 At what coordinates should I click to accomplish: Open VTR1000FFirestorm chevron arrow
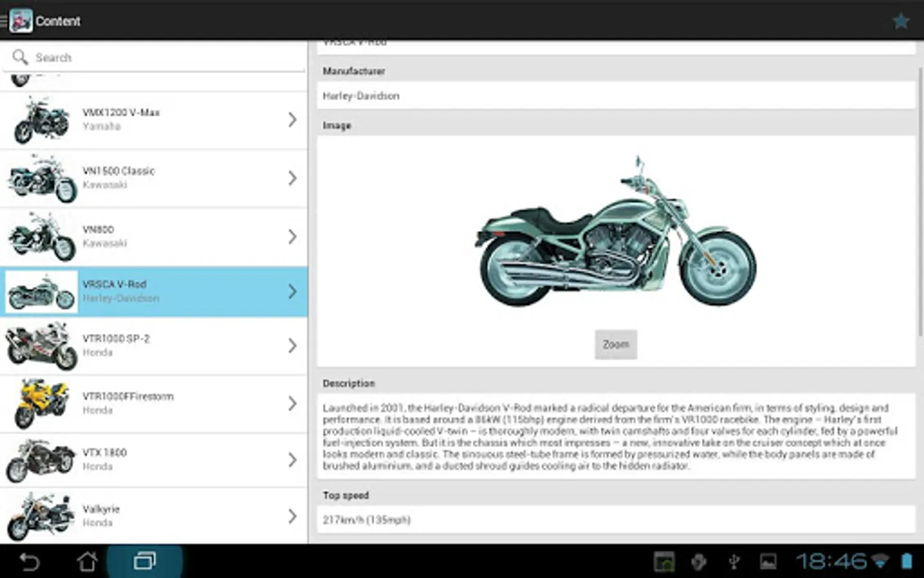click(x=292, y=403)
